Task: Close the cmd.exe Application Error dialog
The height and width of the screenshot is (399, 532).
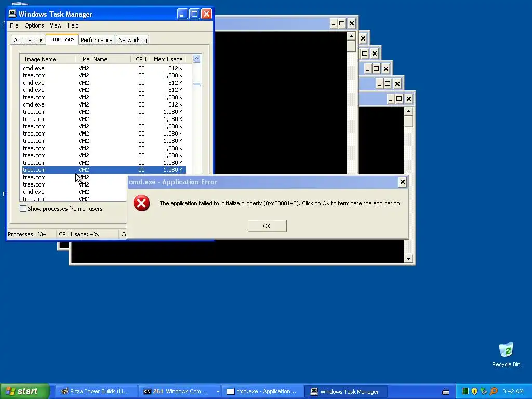Action: 402,182
